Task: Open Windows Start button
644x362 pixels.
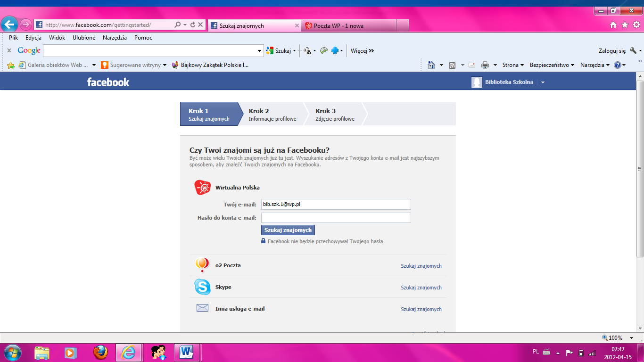Action: [12, 352]
